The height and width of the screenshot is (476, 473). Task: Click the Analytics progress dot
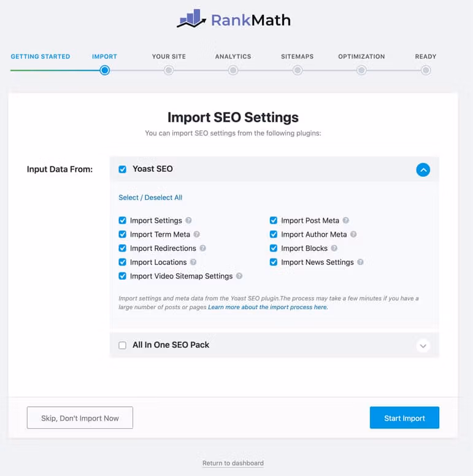233,71
